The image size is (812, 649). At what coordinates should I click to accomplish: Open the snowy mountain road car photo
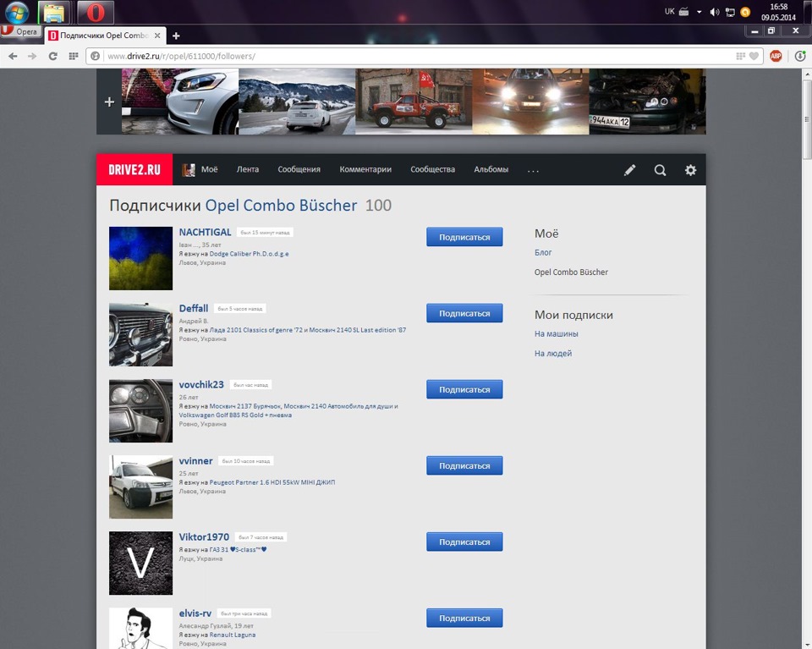tap(297, 102)
